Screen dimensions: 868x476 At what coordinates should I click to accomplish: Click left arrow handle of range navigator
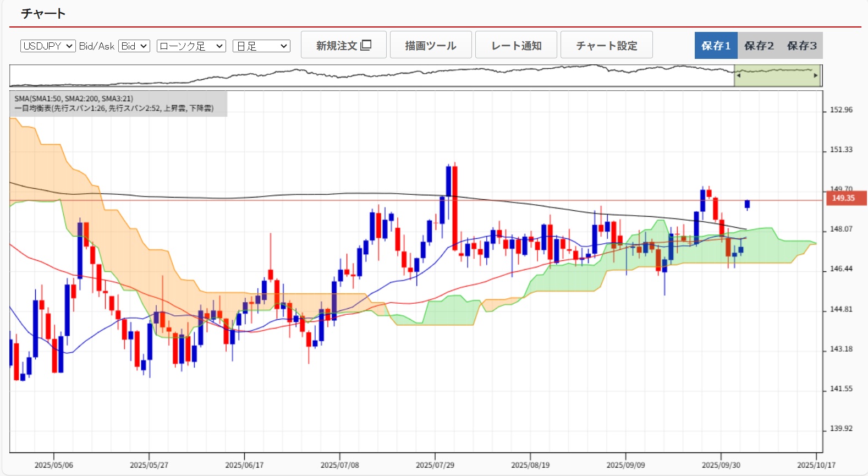[738, 75]
